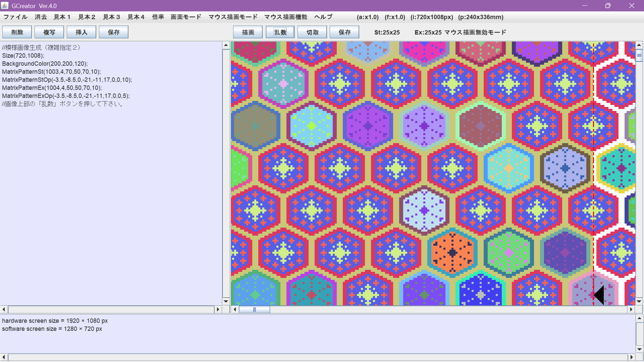Click the image panel scroll left arrow

(x=235, y=309)
